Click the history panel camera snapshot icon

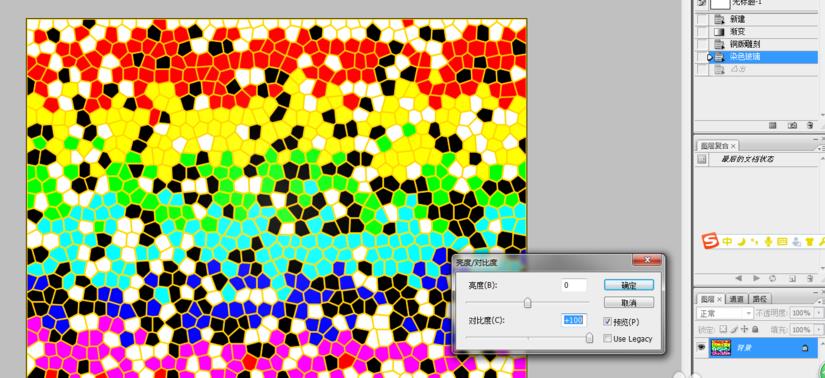(792, 125)
